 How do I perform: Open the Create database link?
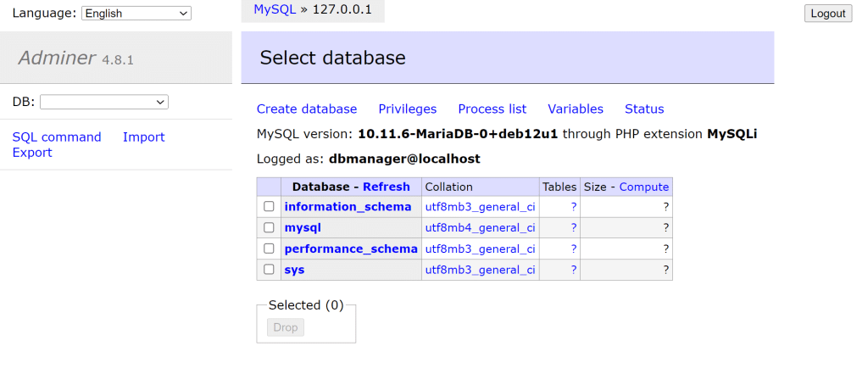coord(307,109)
